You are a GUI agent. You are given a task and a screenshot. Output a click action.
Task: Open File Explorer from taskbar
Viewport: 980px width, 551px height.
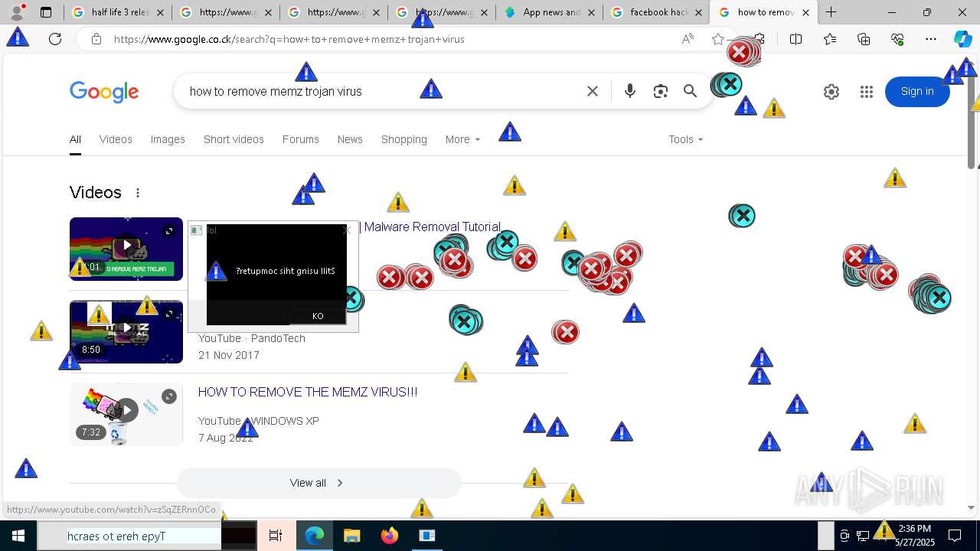point(351,536)
